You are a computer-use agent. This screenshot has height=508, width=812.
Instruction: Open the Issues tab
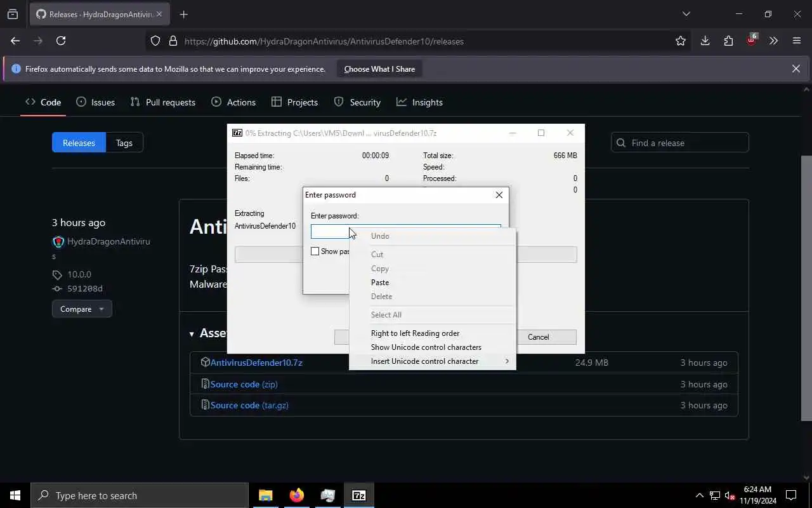(x=95, y=102)
